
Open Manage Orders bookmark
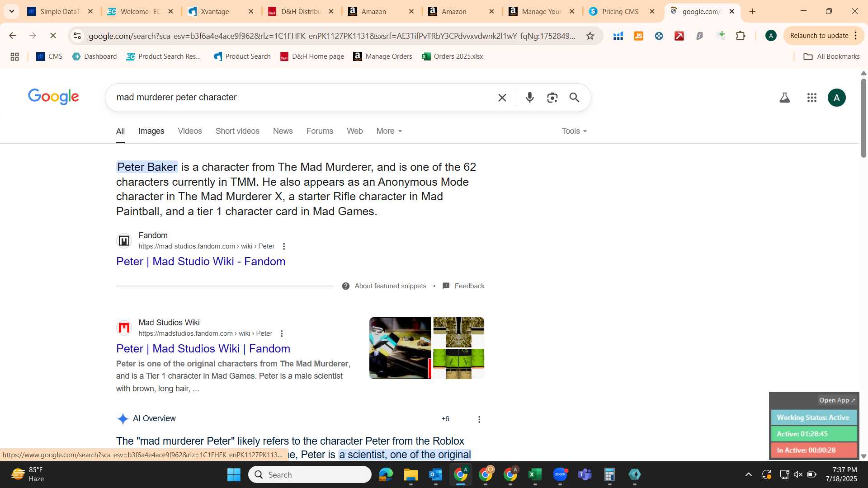(383, 56)
